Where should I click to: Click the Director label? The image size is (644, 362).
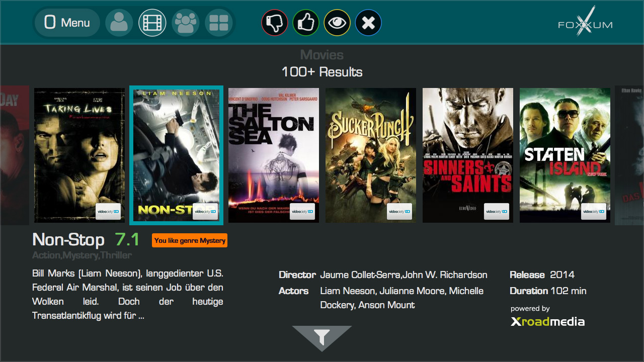coord(297,275)
